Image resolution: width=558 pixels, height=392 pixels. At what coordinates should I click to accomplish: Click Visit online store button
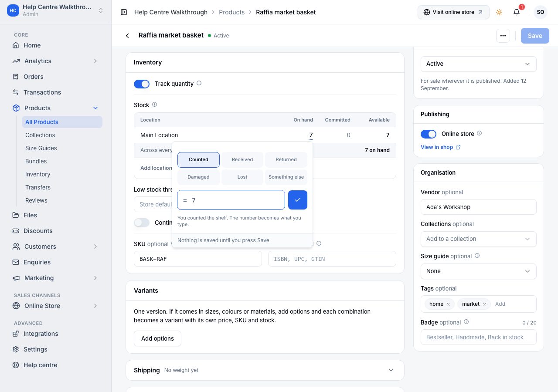click(453, 12)
